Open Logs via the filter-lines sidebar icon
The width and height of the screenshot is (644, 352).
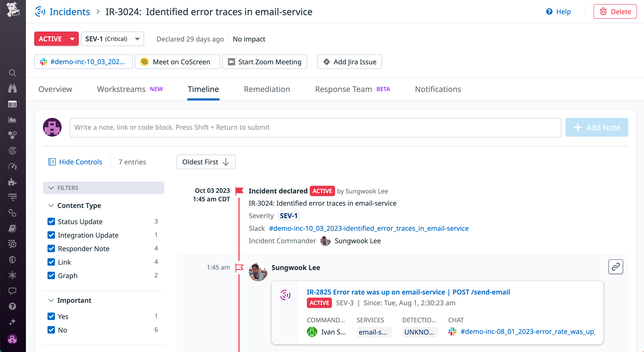(x=12, y=197)
